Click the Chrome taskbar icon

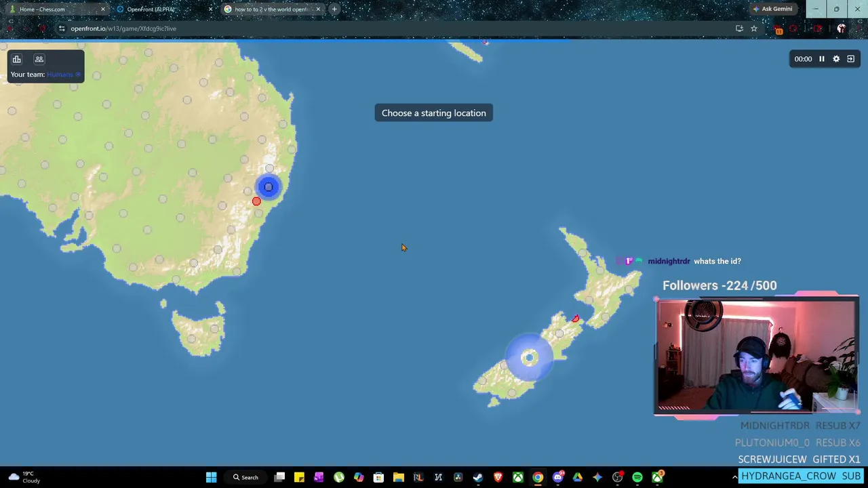[538, 477]
